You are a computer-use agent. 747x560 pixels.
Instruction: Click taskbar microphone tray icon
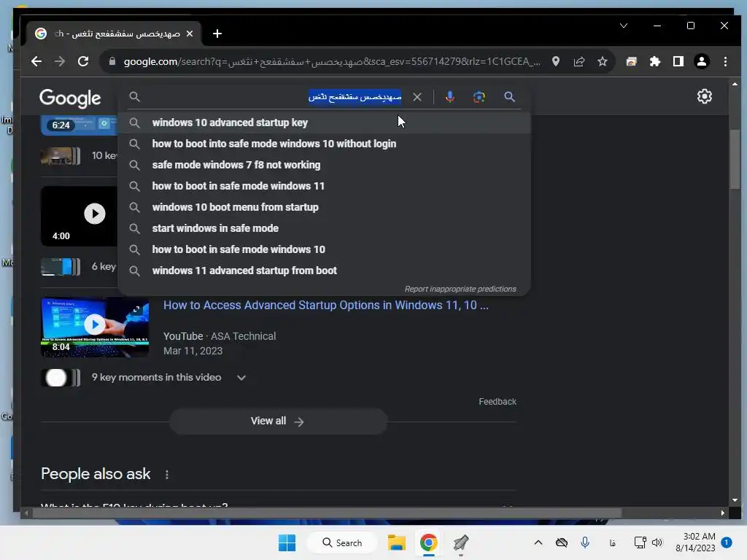pos(585,542)
